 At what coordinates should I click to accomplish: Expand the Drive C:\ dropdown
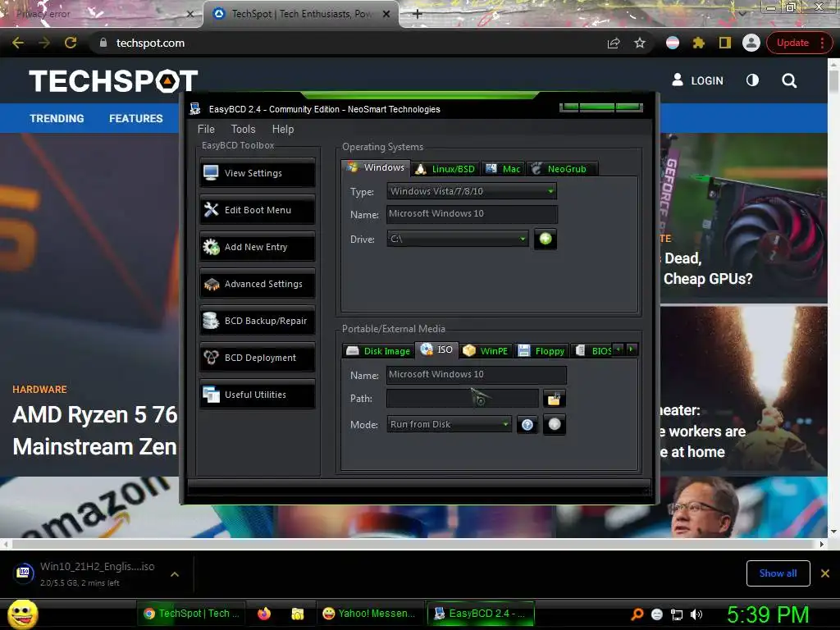pyautogui.click(x=458, y=239)
